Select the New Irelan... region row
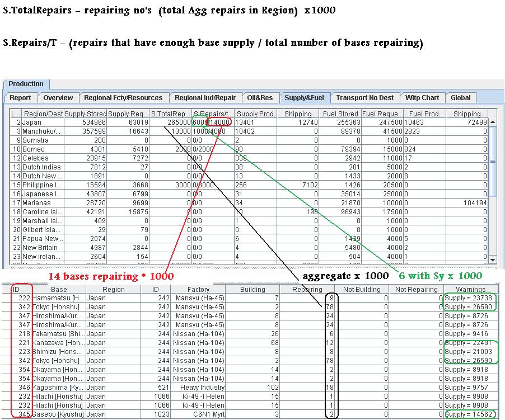 tap(249, 257)
